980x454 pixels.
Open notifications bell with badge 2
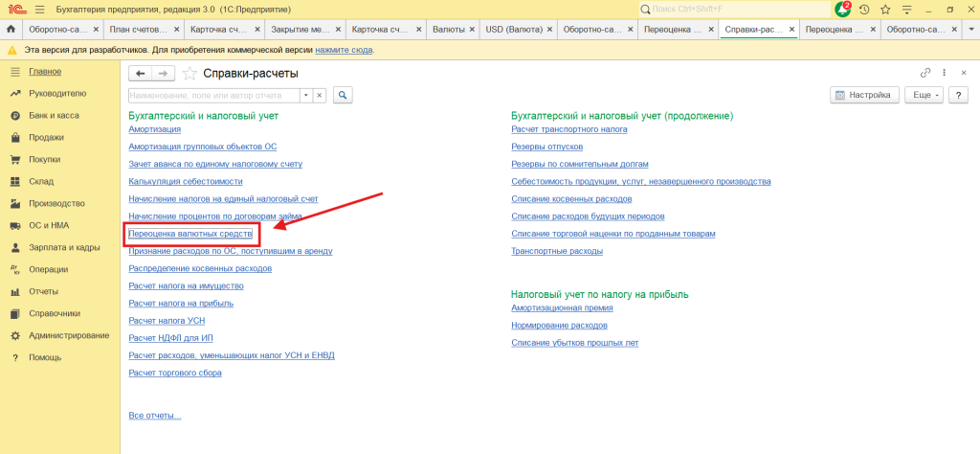(x=842, y=10)
